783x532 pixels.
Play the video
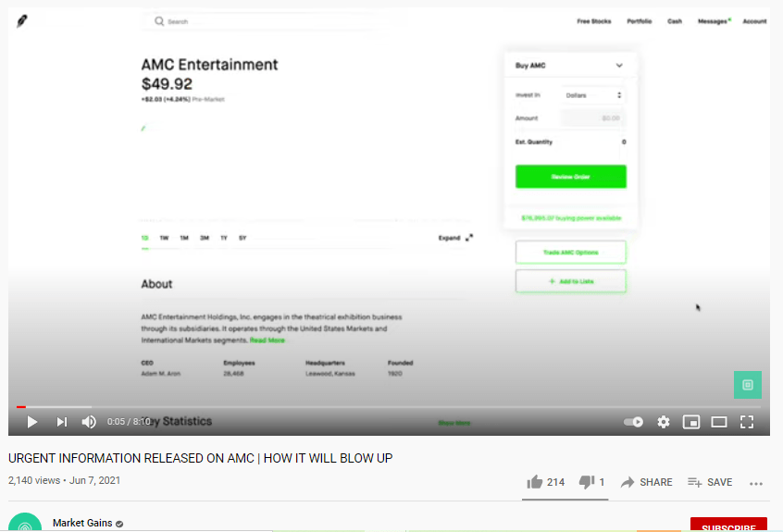[32, 422]
